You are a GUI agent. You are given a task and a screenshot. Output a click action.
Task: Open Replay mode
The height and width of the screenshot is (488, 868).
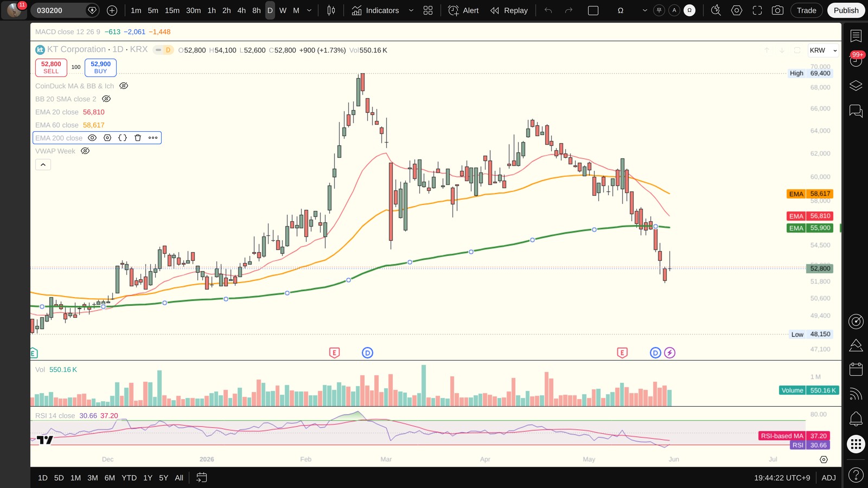coord(509,10)
